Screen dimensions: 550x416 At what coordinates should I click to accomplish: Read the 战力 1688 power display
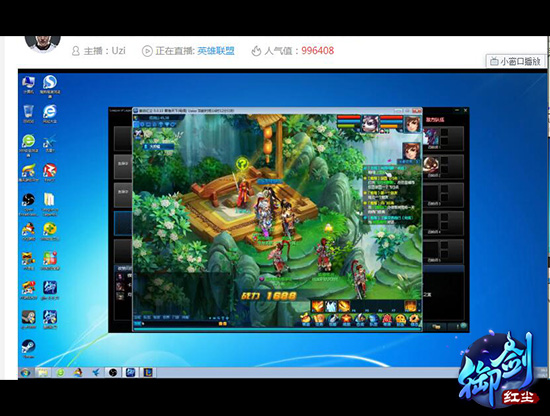[x=269, y=296]
